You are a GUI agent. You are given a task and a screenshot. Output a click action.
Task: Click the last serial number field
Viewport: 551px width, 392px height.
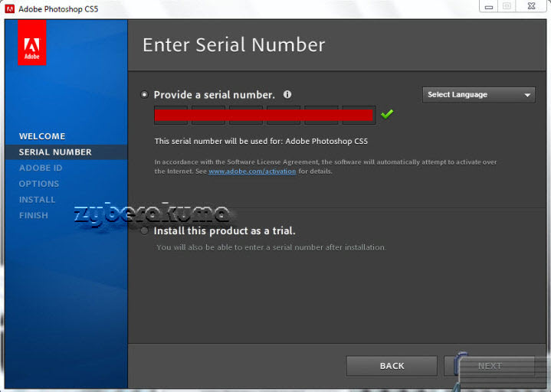coord(359,115)
